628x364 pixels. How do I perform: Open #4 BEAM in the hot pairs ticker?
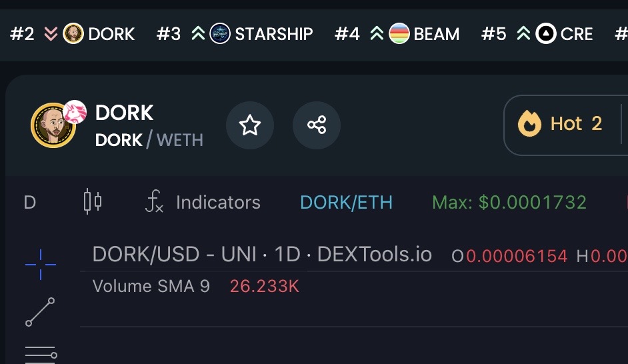pos(397,33)
